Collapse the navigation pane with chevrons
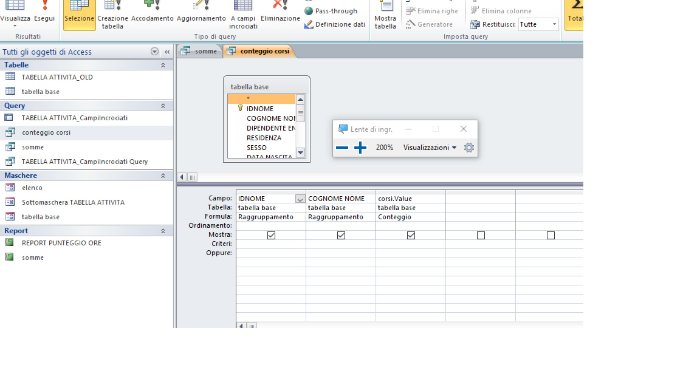 [167, 52]
